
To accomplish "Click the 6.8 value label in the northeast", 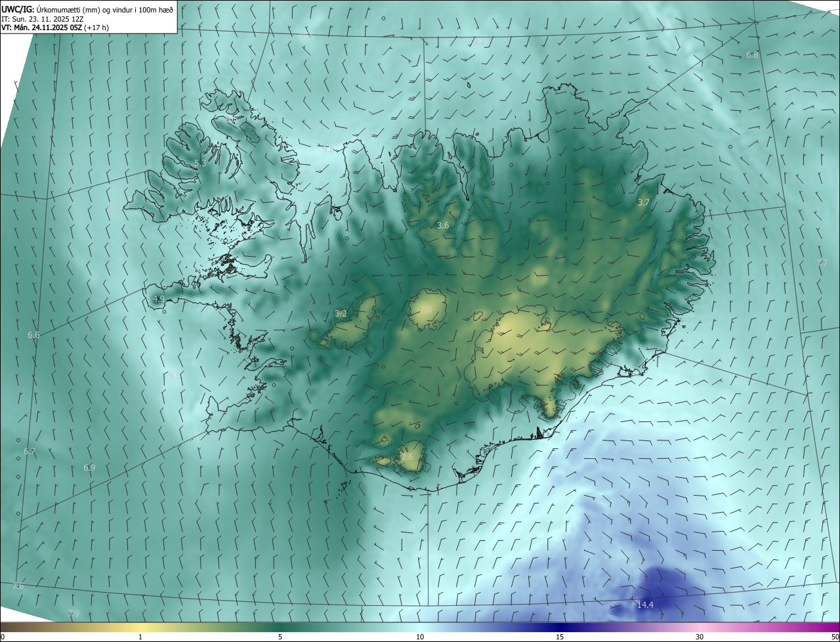I will click(752, 54).
